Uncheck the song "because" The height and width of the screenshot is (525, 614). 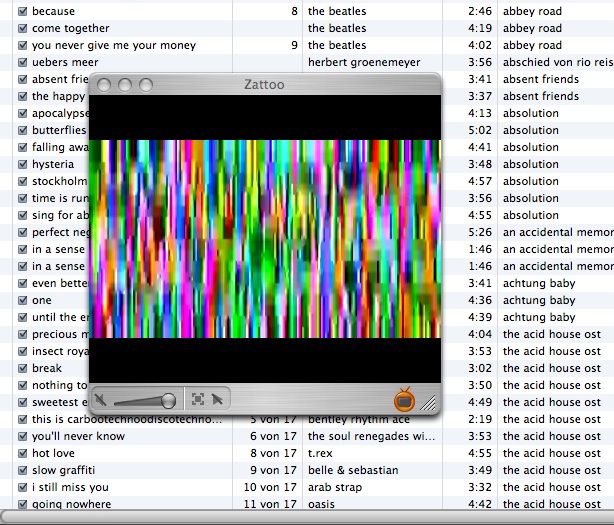click(x=22, y=11)
